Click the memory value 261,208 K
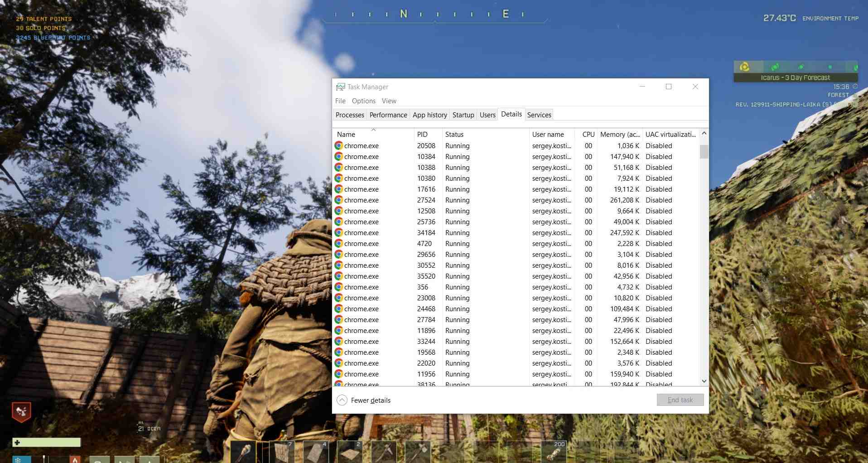 click(625, 200)
